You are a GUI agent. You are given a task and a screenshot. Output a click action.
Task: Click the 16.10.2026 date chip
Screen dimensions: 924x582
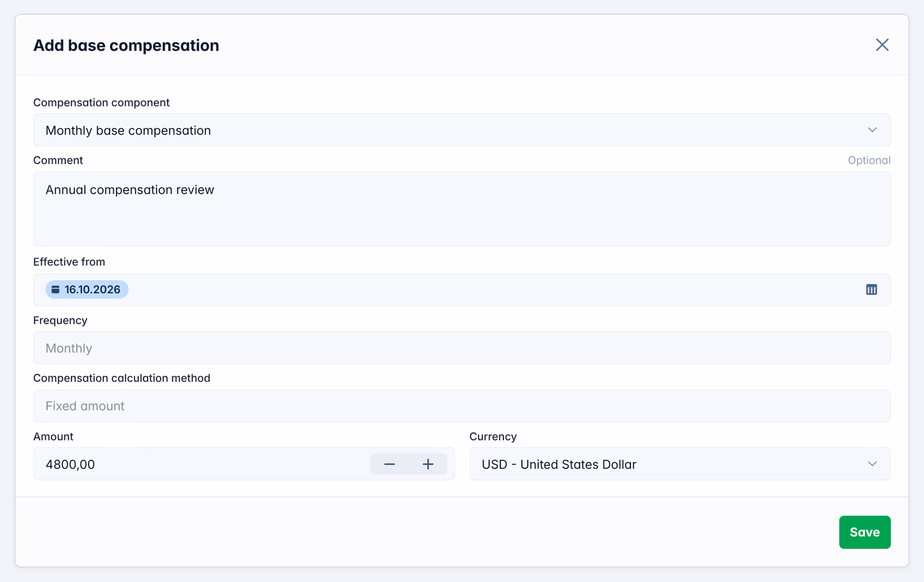[x=87, y=290]
